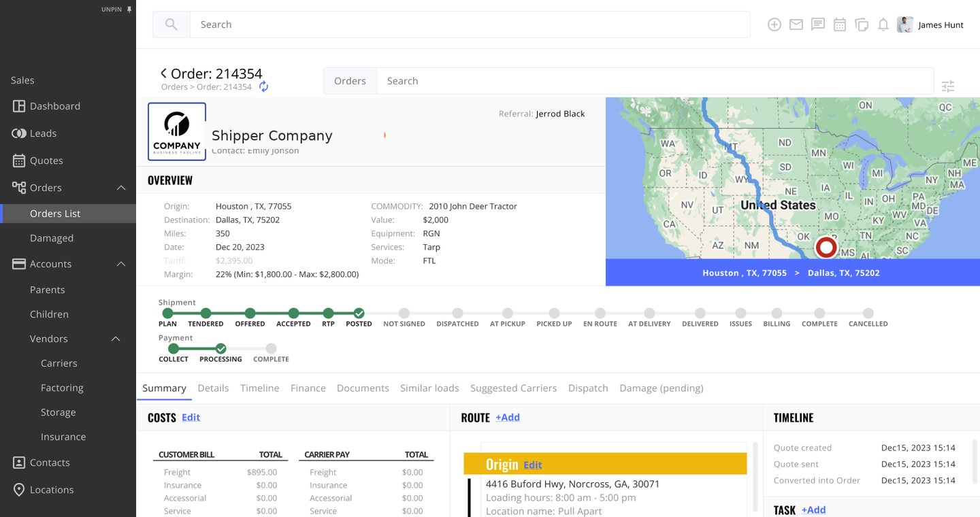Click the red destination marker on the map
Screen dimensions: 980x517
point(826,247)
